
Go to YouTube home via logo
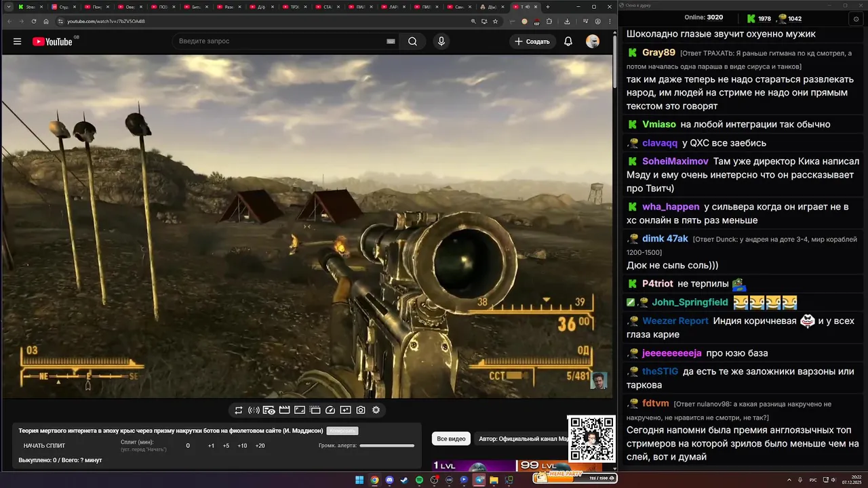(52, 41)
